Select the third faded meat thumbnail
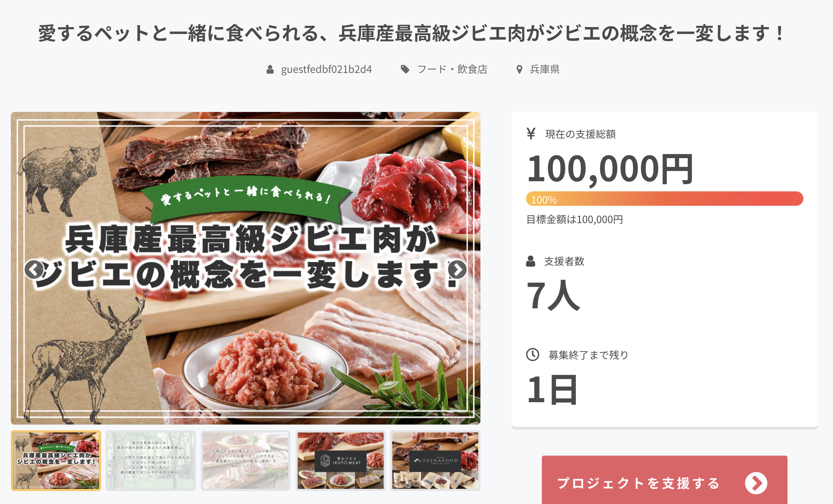 [246, 461]
